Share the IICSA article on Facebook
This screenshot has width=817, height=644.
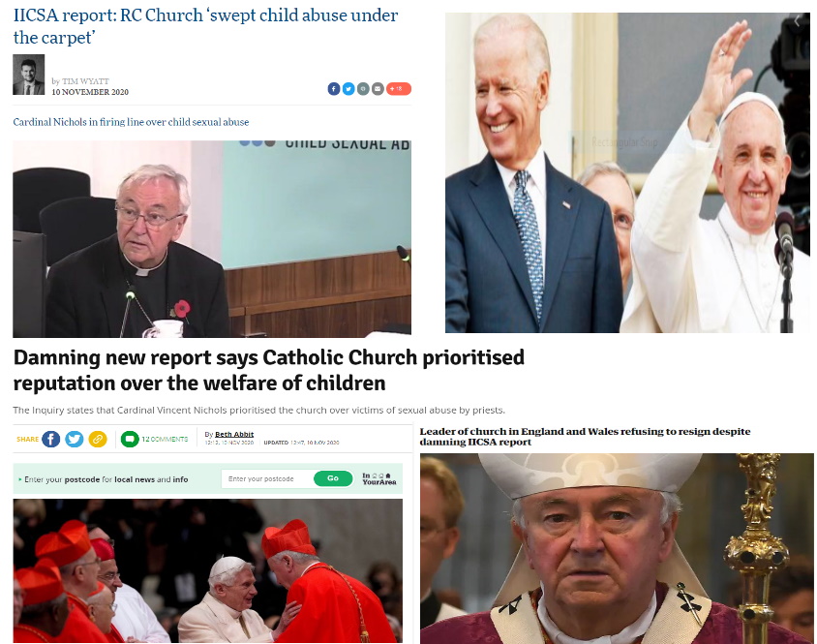(333, 89)
